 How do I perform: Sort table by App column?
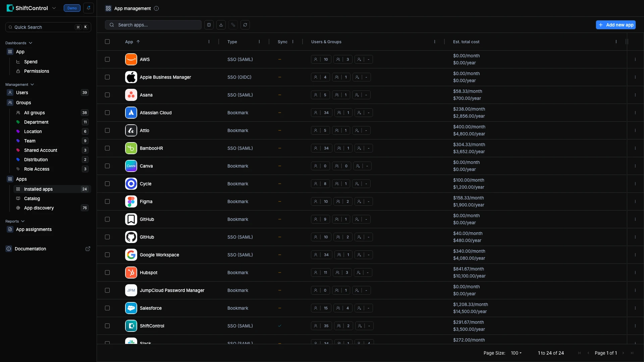(132, 42)
